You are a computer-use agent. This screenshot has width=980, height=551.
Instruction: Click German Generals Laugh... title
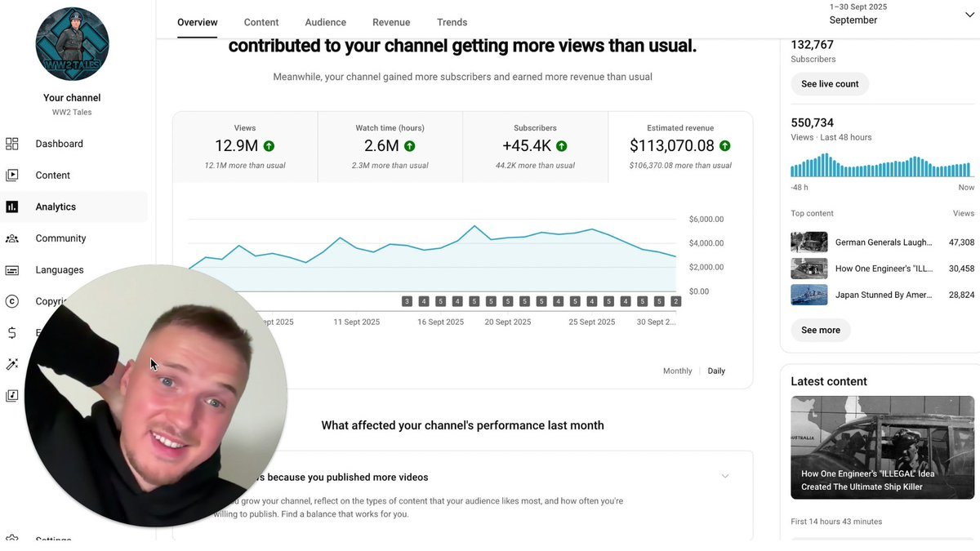coord(883,242)
